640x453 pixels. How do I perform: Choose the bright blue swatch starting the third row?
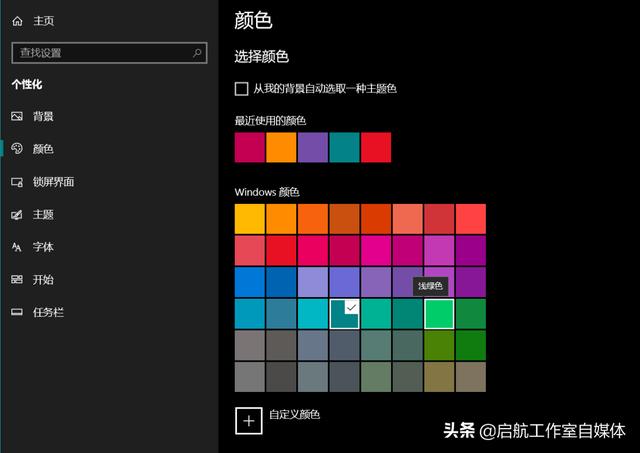click(249, 282)
